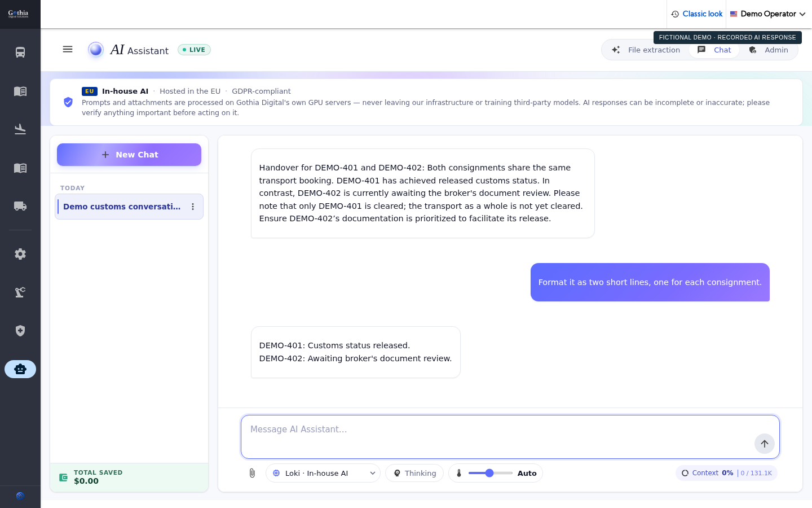Screen dimensions: 812x508
Task: Select the Chat tab
Action: click(x=714, y=50)
